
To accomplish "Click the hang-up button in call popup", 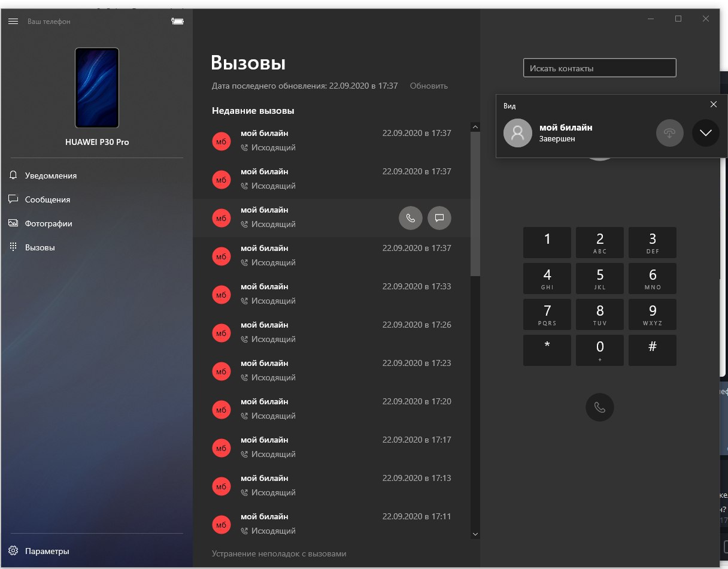I will (670, 133).
